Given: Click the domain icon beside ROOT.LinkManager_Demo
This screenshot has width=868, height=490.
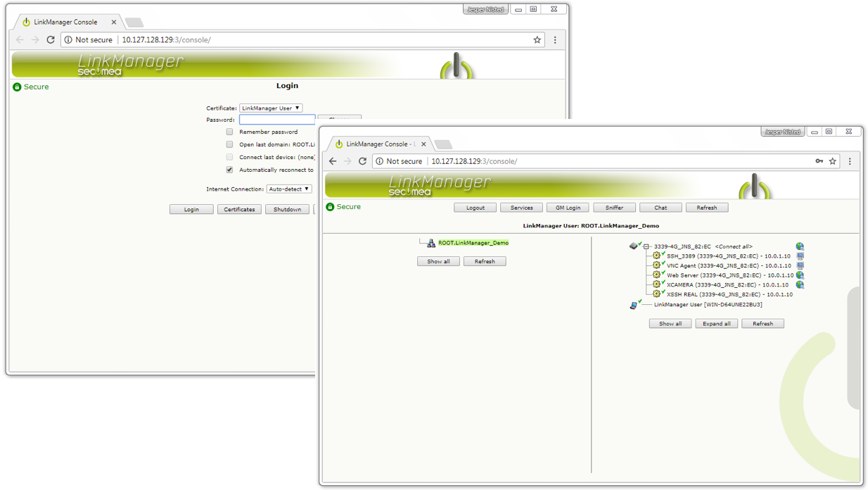Looking at the screenshot, I should coord(431,243).
